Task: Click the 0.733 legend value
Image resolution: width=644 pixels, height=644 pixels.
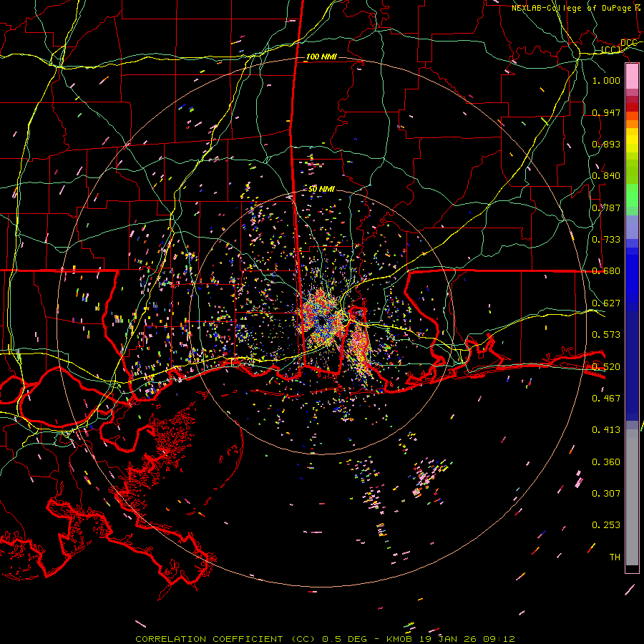Action: 606,240
